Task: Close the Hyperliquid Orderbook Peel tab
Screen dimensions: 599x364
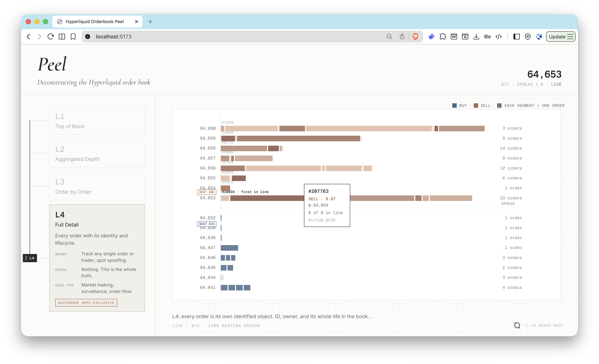Action: coord(136,22)
